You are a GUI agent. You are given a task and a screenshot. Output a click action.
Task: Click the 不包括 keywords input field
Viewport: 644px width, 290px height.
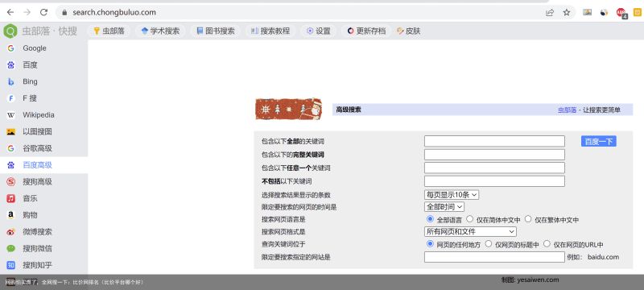tap(494, 181)
